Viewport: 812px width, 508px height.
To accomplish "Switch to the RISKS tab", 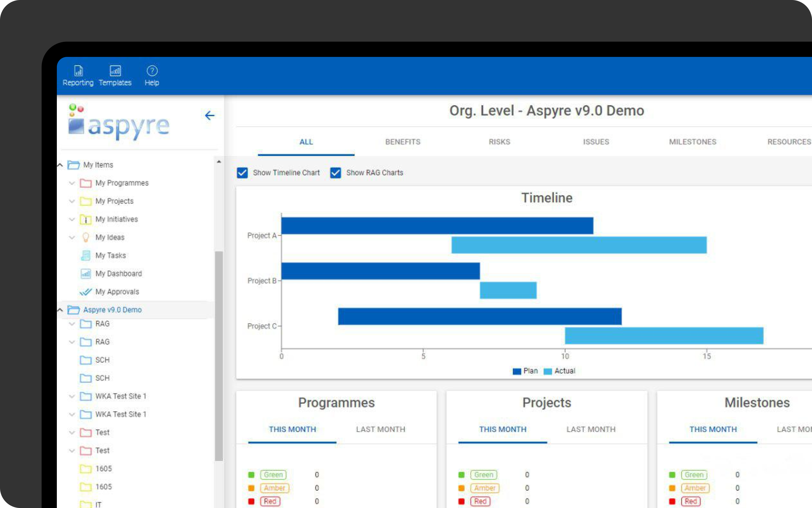I will point(499,142).
